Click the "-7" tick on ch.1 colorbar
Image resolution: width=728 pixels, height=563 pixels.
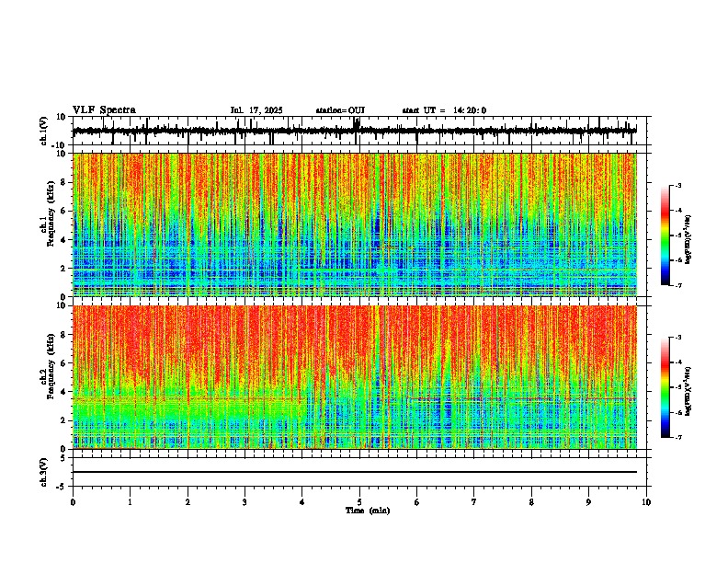click(x=678, y=285)
